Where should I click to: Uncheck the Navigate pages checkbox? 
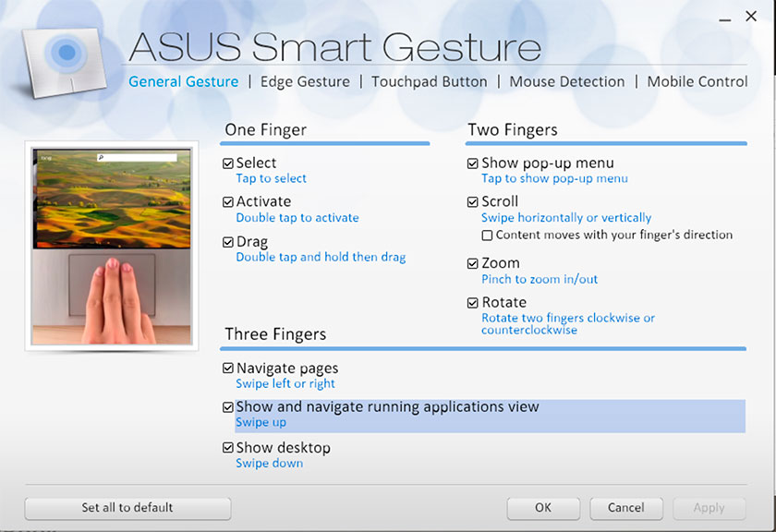coord(228,369)
